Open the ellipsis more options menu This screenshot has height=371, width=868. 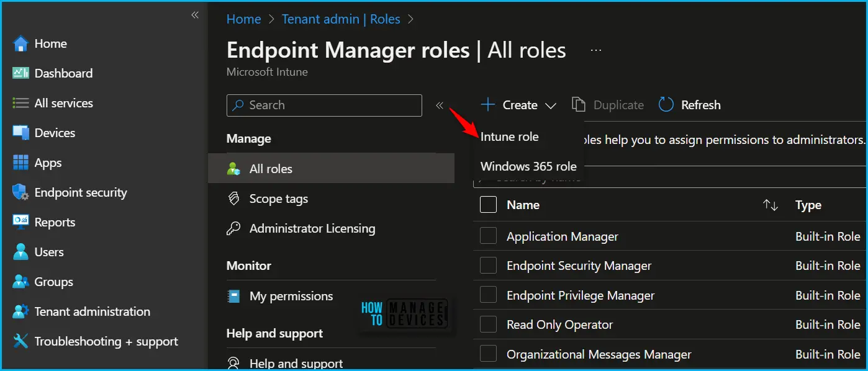(596, 50)
